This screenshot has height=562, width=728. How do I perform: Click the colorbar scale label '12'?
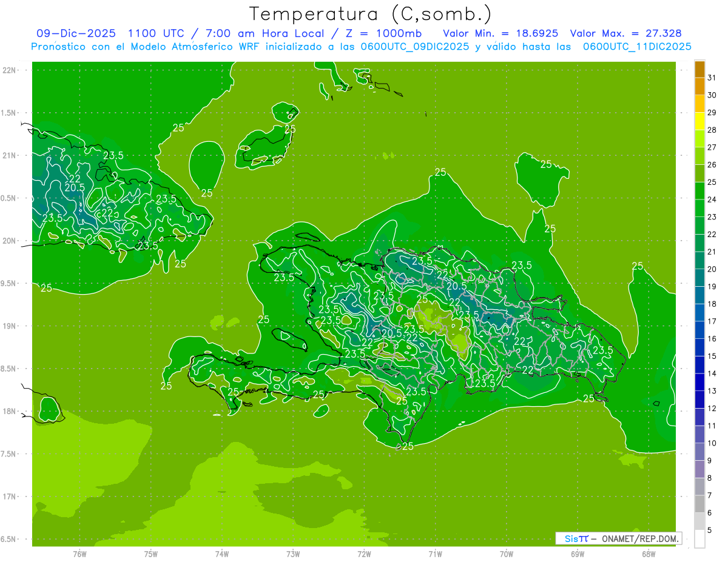point(712,409)
